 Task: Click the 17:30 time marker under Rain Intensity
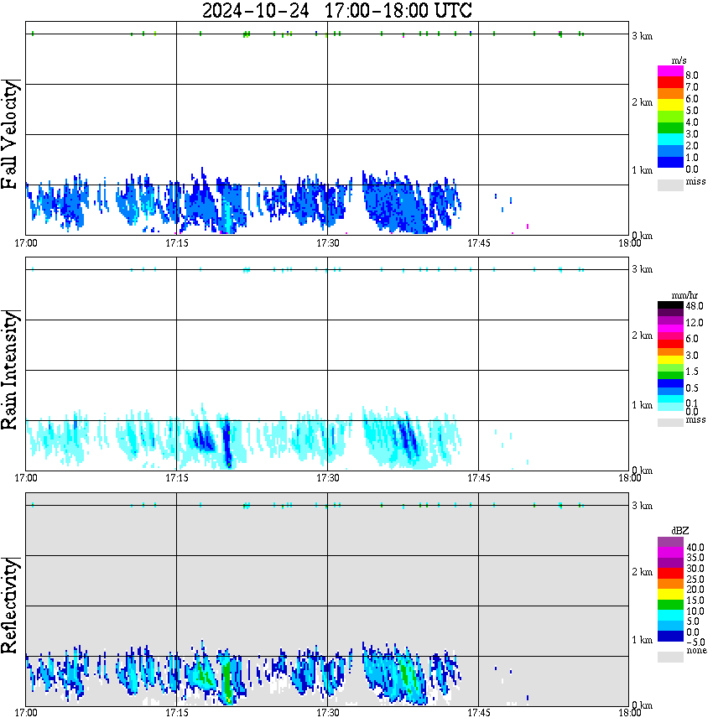(327, 478)
